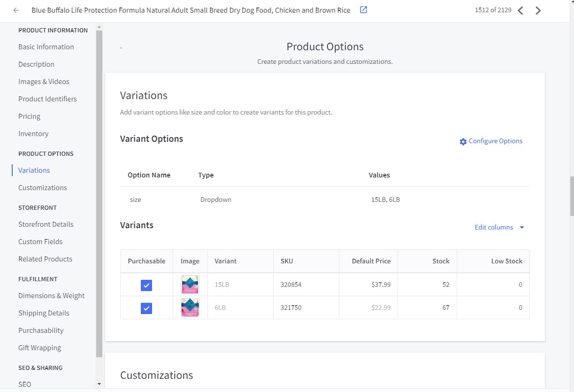Go to Storefront Details
This screenshot has height=392, width=574.
[x=46, y=224]
